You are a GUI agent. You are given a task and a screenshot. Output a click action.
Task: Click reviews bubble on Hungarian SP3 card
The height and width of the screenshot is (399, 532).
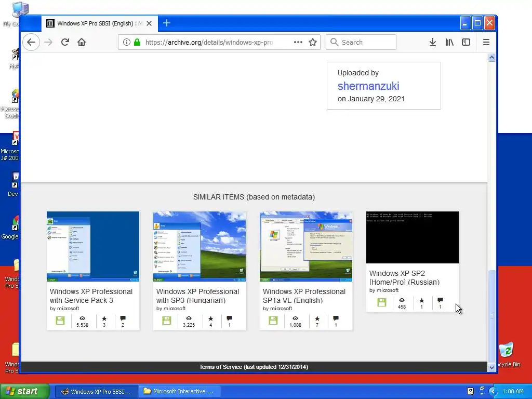pyautogui.click(x=229, y=318)
